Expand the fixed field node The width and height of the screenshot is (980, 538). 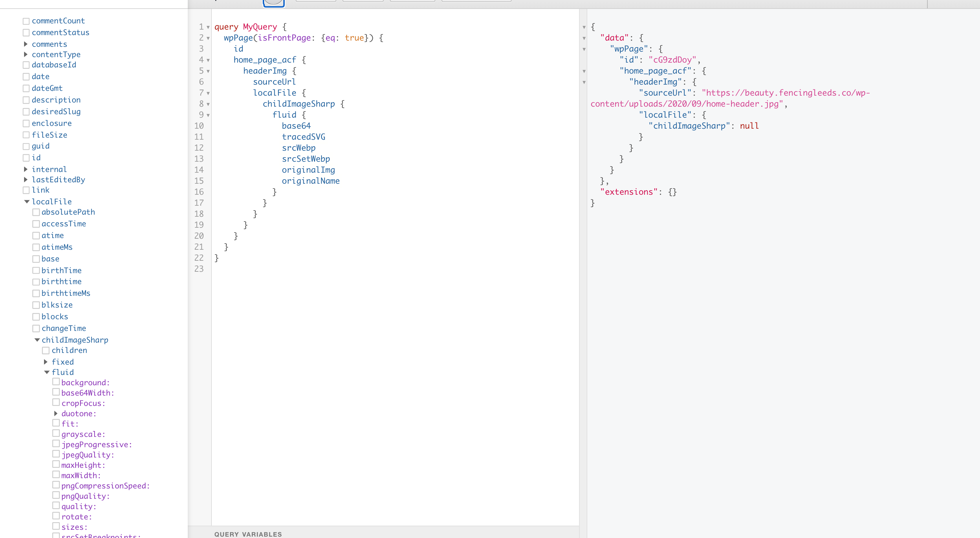click(x=46, y=362)
